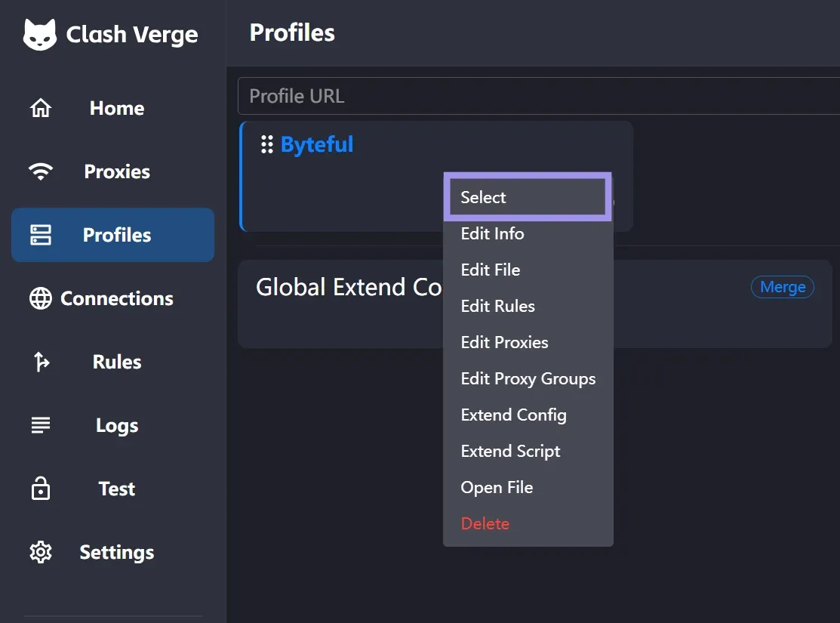
Task: Focus the Profile URL input field
Action: (538, 96)
